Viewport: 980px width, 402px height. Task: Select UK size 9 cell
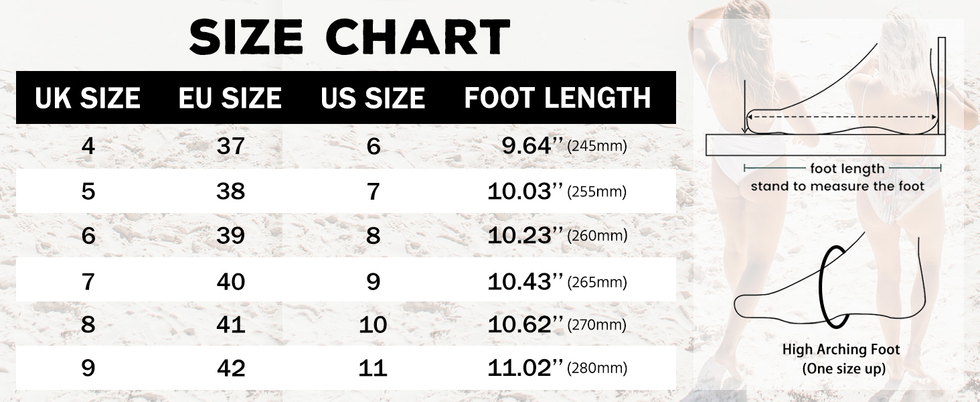click(88, 368)
